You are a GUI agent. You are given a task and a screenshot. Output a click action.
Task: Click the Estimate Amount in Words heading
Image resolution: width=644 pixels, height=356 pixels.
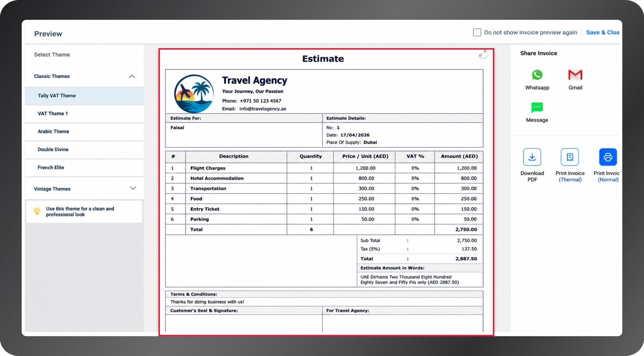point(392,268)
